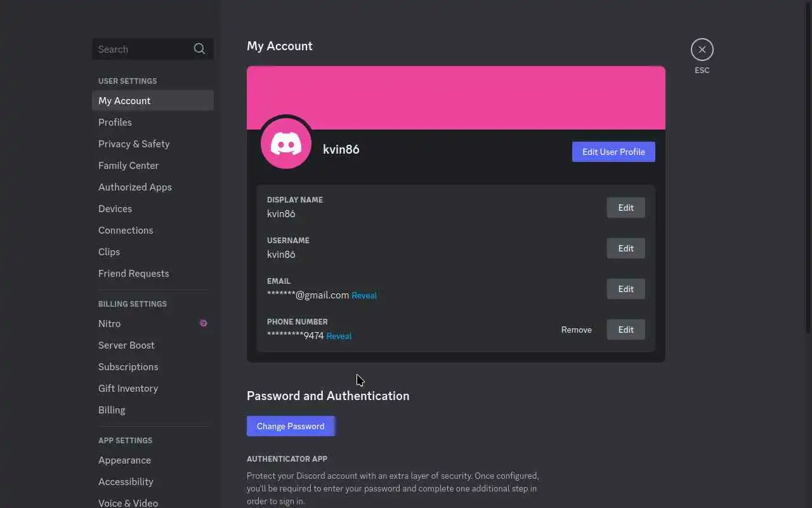Screen dimensions: 812x508
Task: Go to Connections settings
Action: [152, 230]
